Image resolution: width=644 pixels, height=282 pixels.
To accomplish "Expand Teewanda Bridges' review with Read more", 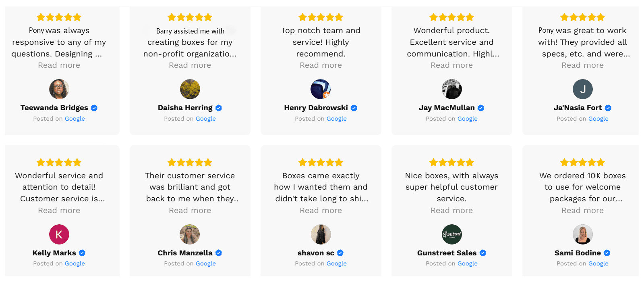I will (x=59, y=65).
